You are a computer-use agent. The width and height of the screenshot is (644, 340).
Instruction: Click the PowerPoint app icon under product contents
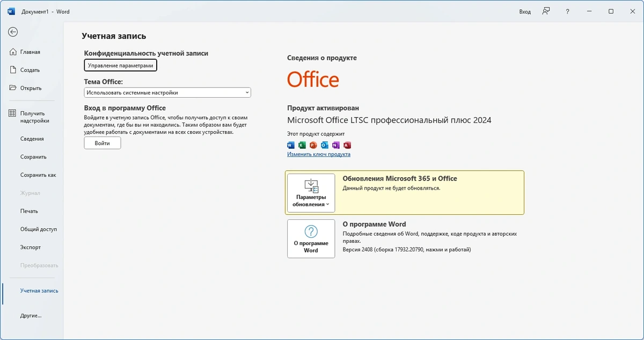[313, 145]
